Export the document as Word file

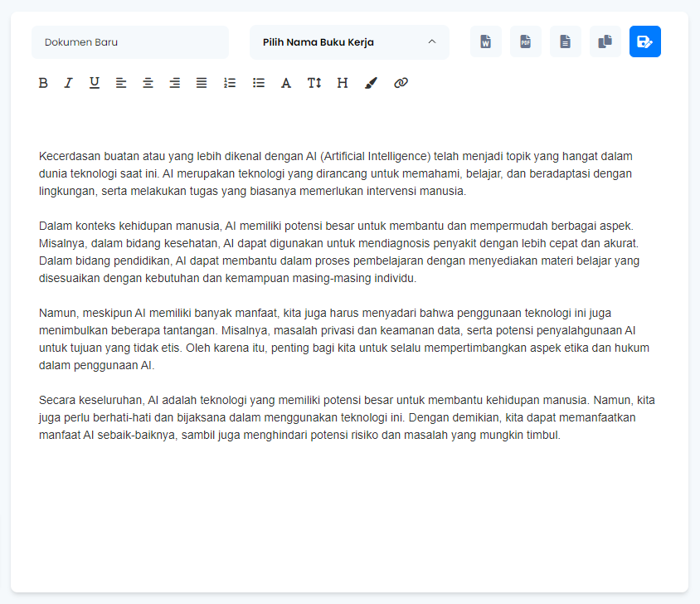point(486,41)
